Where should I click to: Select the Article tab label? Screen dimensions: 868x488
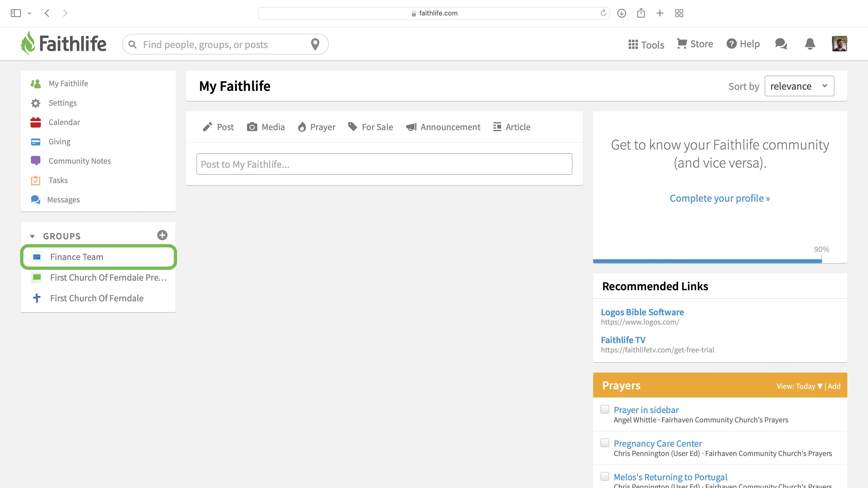click(518, 127)
